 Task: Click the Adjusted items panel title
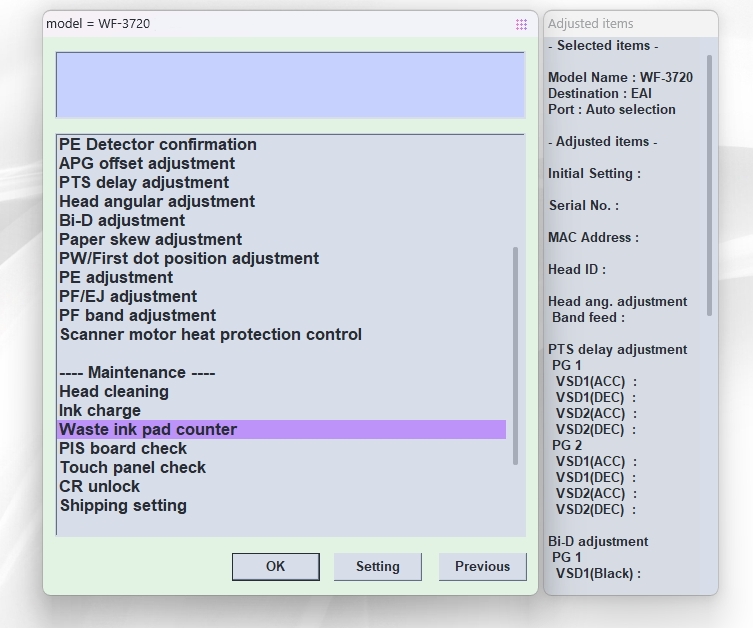tap(591, 24)
